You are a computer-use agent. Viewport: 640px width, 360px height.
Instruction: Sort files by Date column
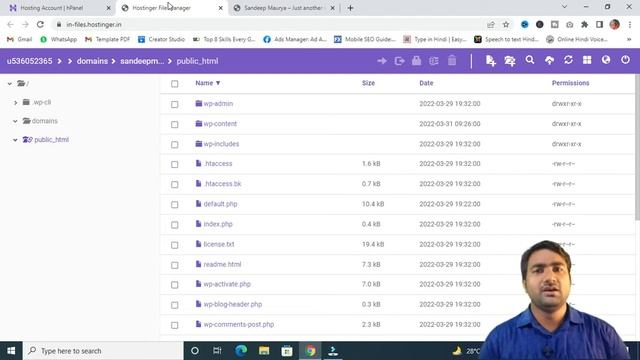[x=426, y=83]
